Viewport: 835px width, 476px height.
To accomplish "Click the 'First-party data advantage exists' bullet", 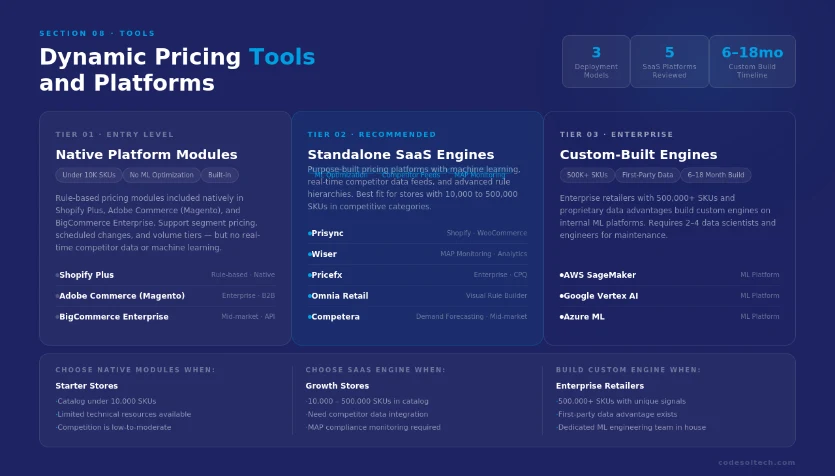I will point(617,414).
